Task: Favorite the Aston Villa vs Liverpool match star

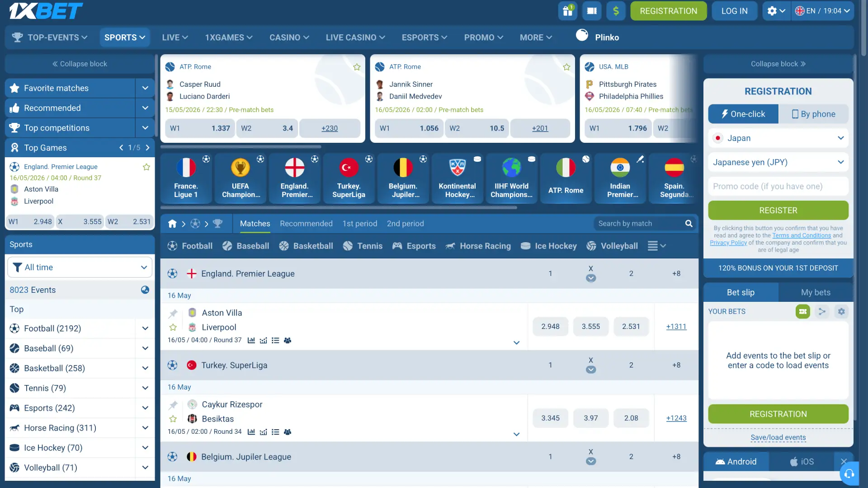Action: point(173,328)
